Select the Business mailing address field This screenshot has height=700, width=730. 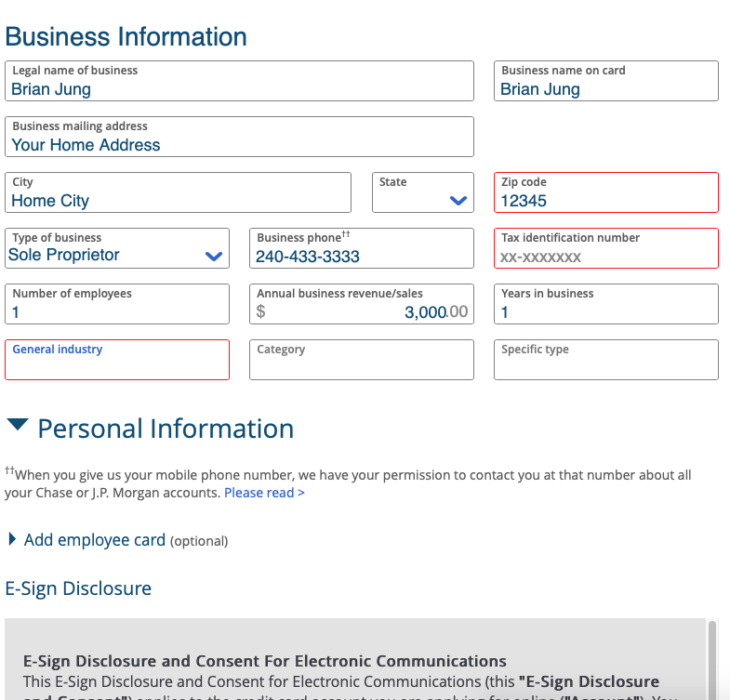[x=239, y=137]
